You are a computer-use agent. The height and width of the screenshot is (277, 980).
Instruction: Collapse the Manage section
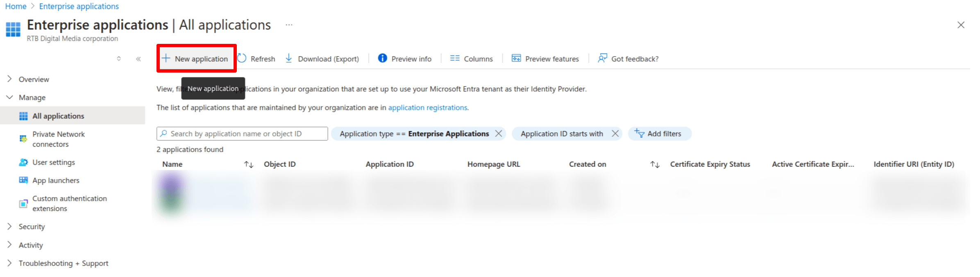click(9, 97)
